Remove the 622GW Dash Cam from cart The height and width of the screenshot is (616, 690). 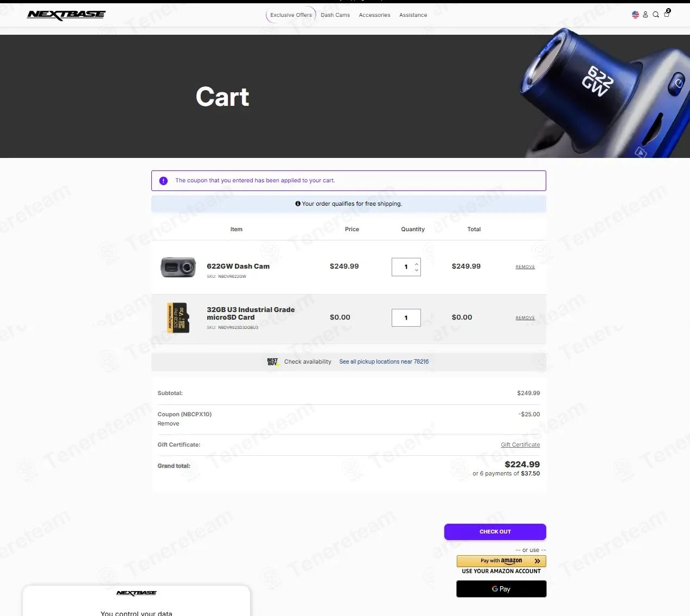(525, 267)
